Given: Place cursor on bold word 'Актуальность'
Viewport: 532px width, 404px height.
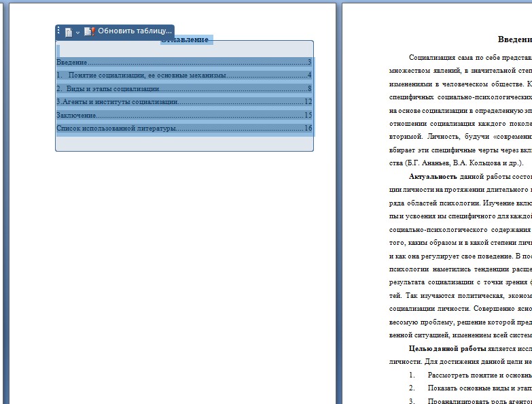Looking at the screenshot, I should click(433, 177).
